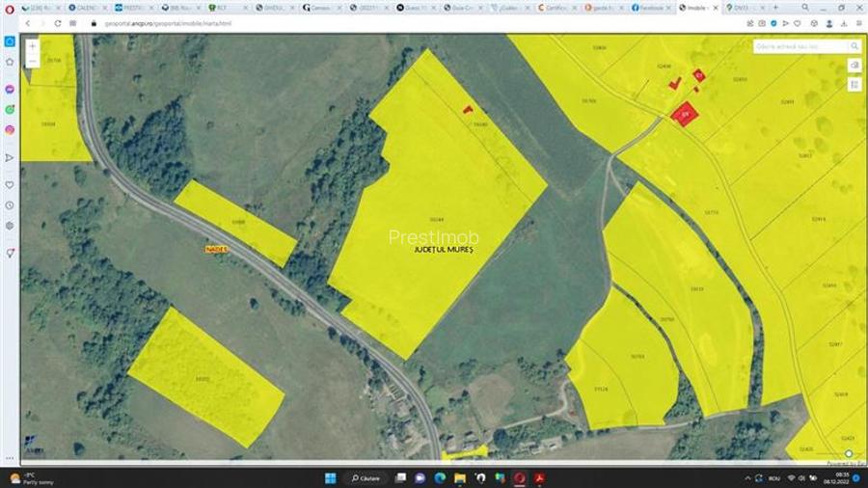Open File Explorer from taskbar
The image size is (868, 488).
point(459,478)
